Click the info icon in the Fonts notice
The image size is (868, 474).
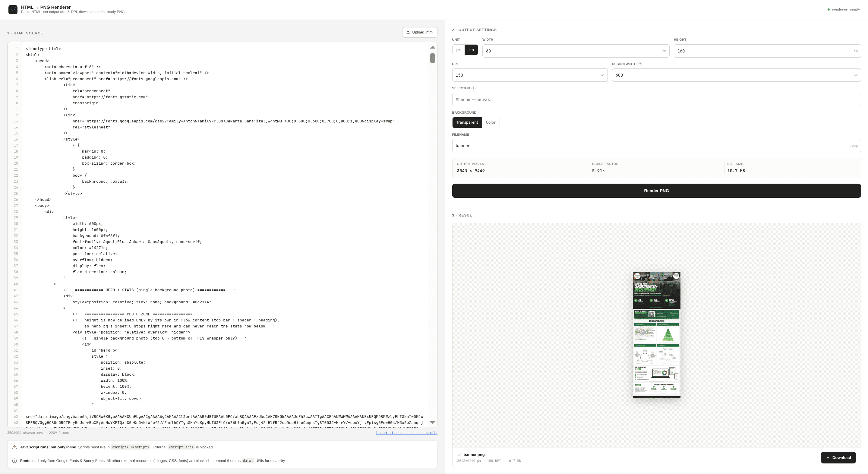(14, 461)
